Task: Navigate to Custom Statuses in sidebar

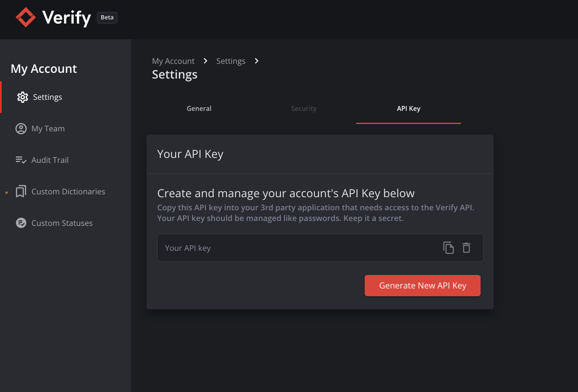Action: (x=62, y=223)
